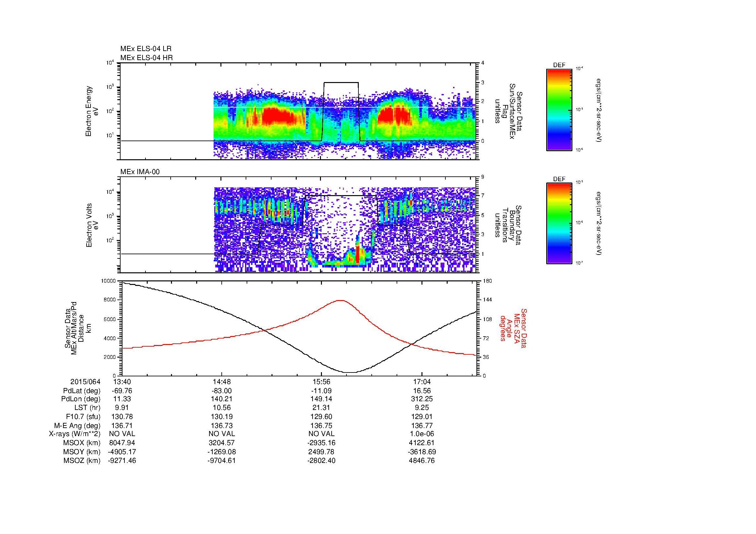Click the flag step plateau at level 3
756x534 pixels.
click(x=341, y=83)
